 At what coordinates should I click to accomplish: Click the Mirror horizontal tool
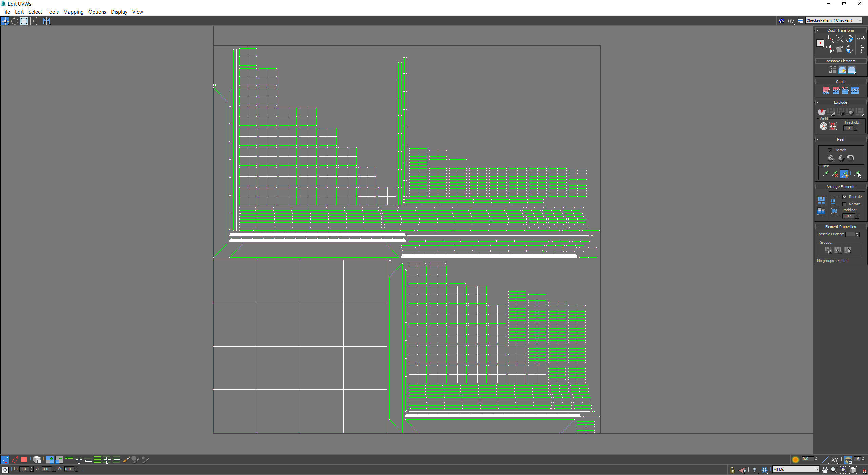[47, 21]
